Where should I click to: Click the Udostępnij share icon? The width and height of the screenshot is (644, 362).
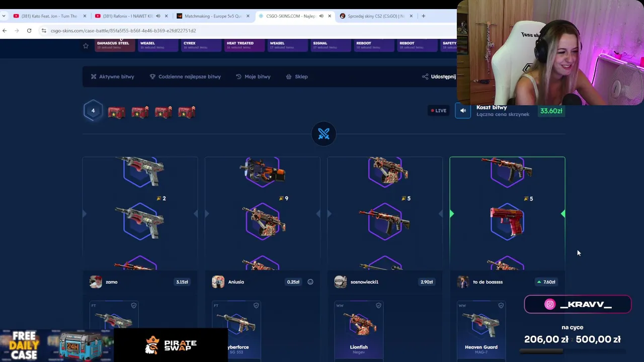pyautogui.click(x=425, y=76)
